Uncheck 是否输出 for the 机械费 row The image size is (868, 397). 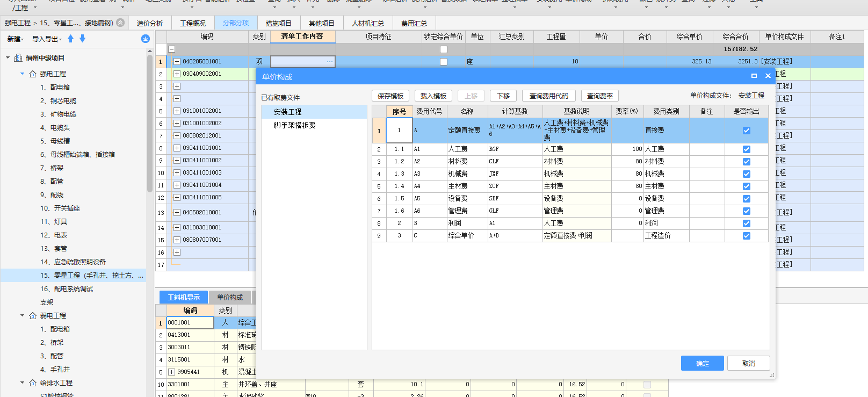coord(747,174)
